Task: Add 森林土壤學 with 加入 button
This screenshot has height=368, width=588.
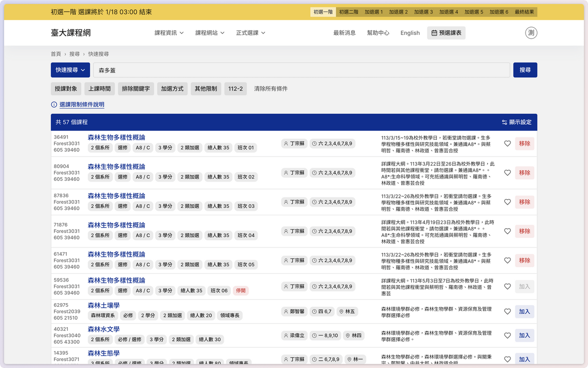Action: [525, 311]
